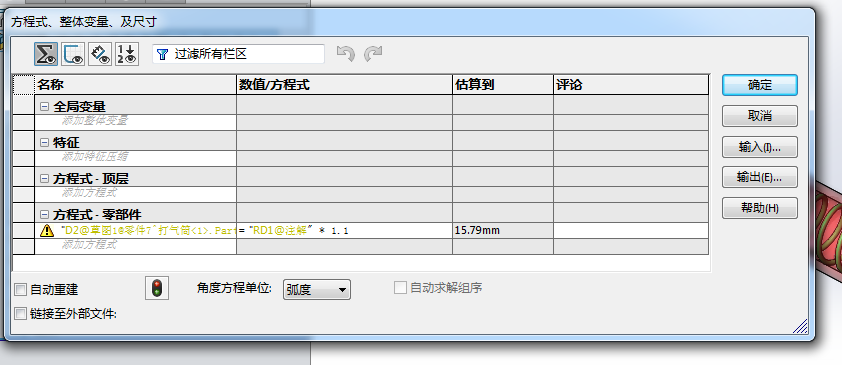Click 添加方程式 under 方程式 - 零部件
842x365 pixels.
pos(135,246)
